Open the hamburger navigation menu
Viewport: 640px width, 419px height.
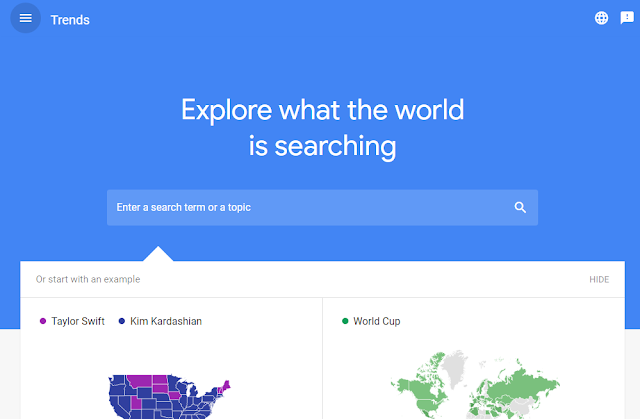tap(25, 18)
